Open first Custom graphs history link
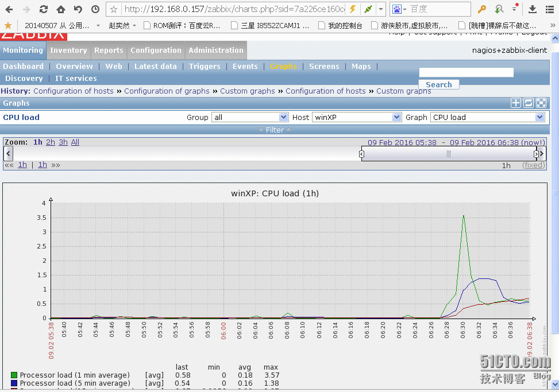 [x=248, y=91]
